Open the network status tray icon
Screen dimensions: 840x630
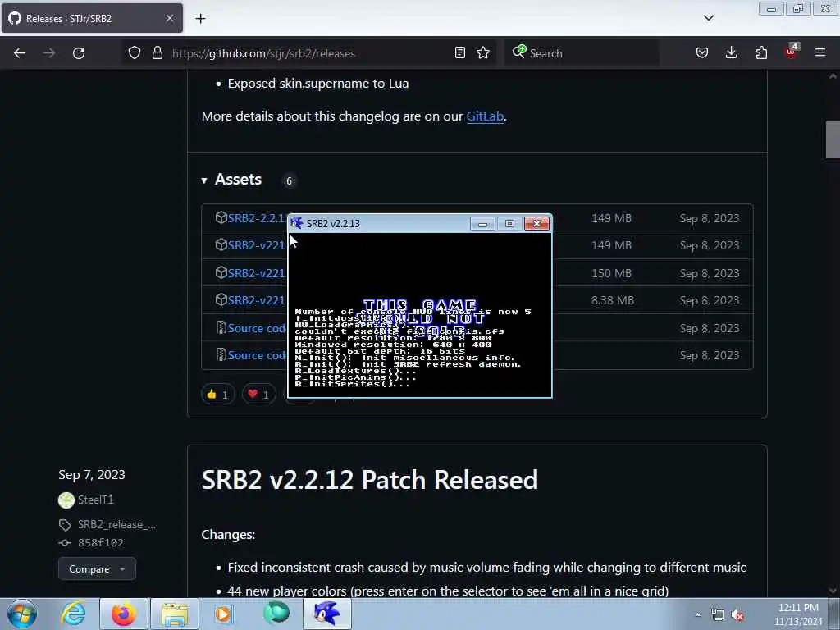coord(717,615)
